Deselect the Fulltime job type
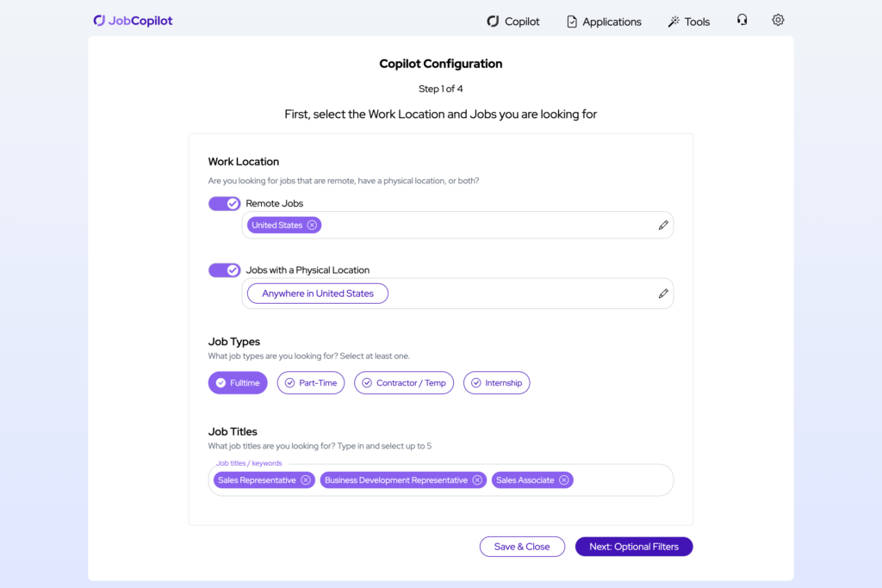882x588 pixels. pyautogui.click(x=238, y=383)
